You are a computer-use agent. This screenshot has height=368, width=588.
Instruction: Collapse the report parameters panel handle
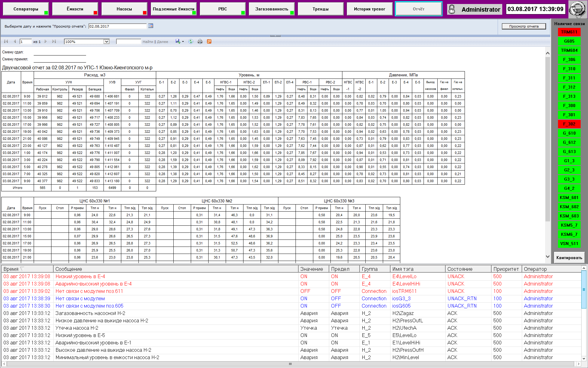click(x=275, y=36)
